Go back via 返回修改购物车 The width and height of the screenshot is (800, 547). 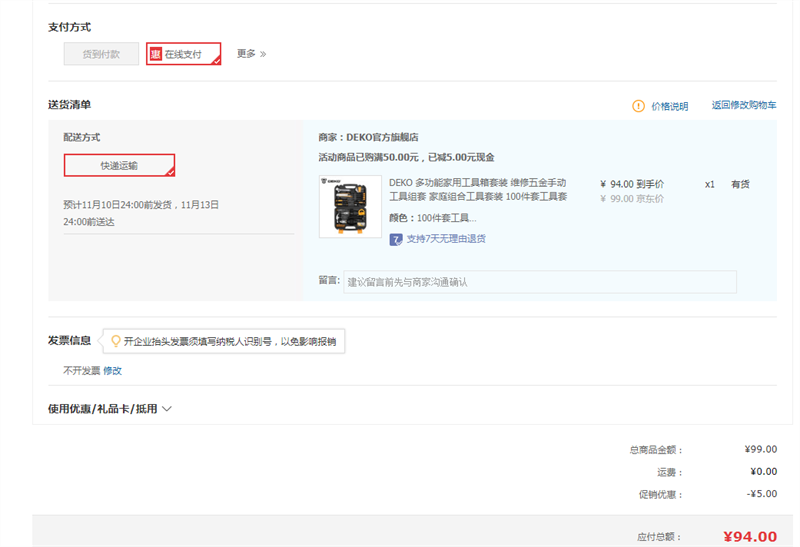(743, 105)
